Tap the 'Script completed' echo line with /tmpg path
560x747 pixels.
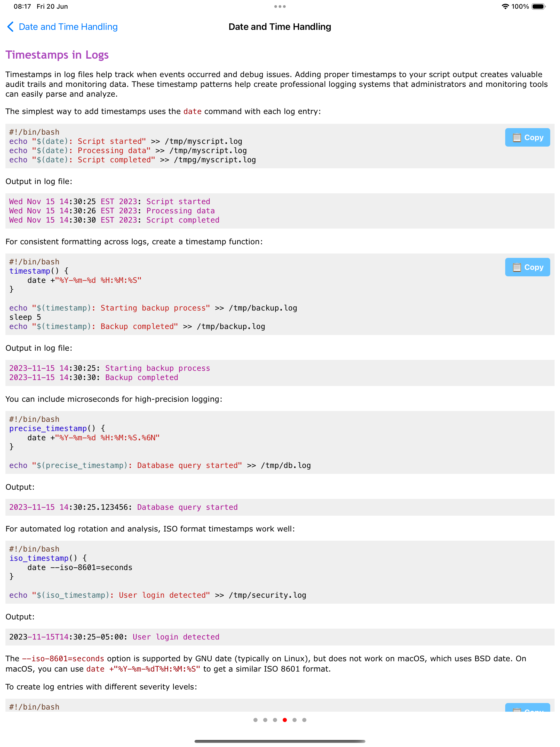point(132,160)
